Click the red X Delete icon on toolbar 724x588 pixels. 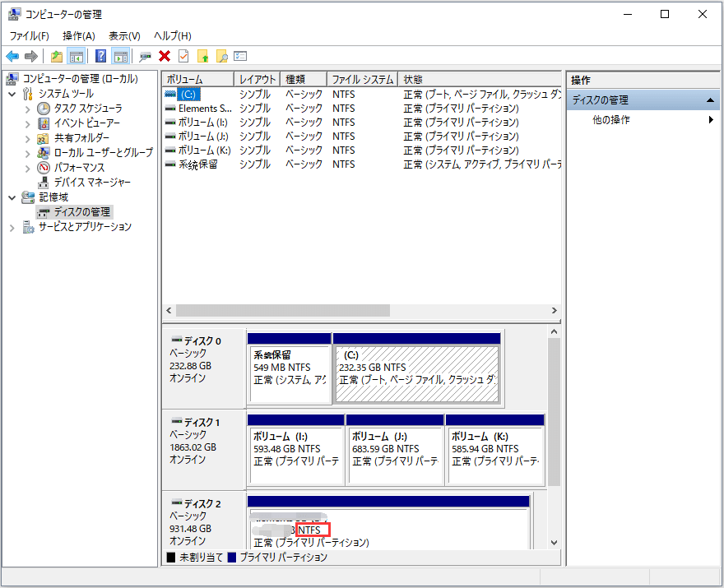click(163, 55)
